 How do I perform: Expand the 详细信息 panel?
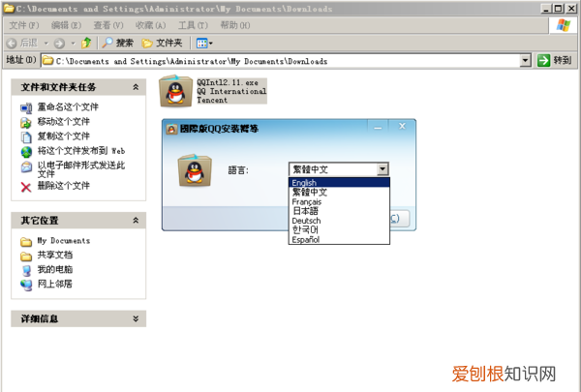(x=136, y=318)
